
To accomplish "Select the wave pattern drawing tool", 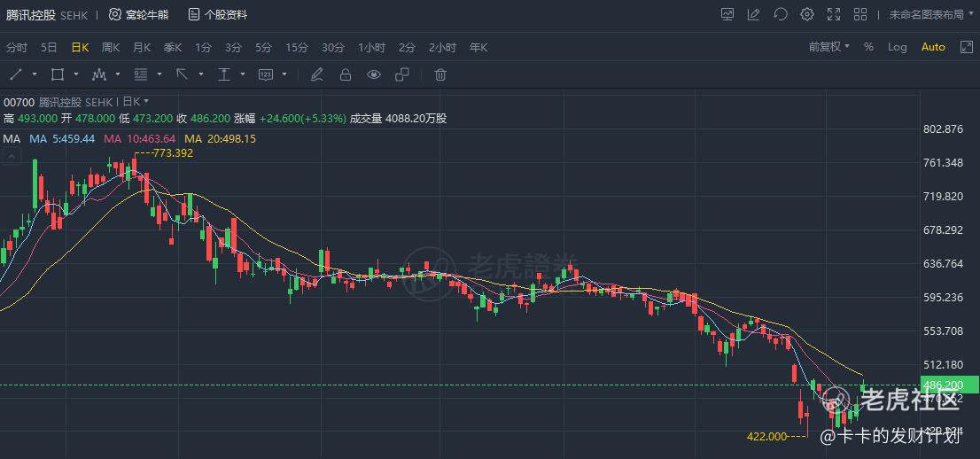I will 98,75.
